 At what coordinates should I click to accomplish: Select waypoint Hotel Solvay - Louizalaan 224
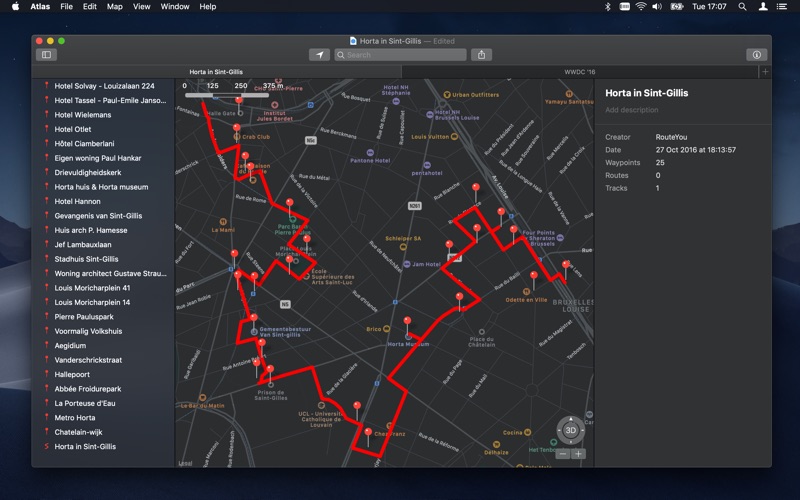tap(103, 86)
